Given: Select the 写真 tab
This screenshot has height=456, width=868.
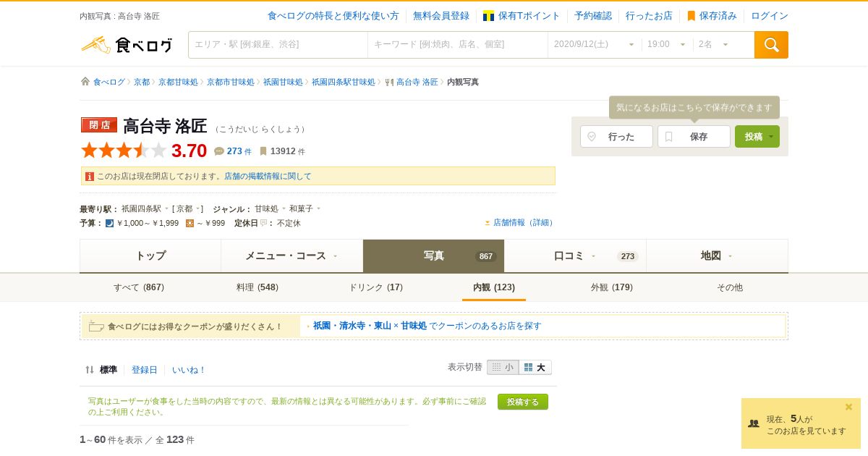Looking at the screenshot, I should (433, 256).
